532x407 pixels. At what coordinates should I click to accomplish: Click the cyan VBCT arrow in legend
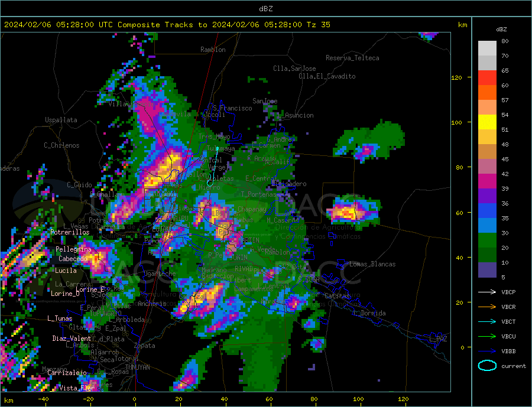(487, 321)
